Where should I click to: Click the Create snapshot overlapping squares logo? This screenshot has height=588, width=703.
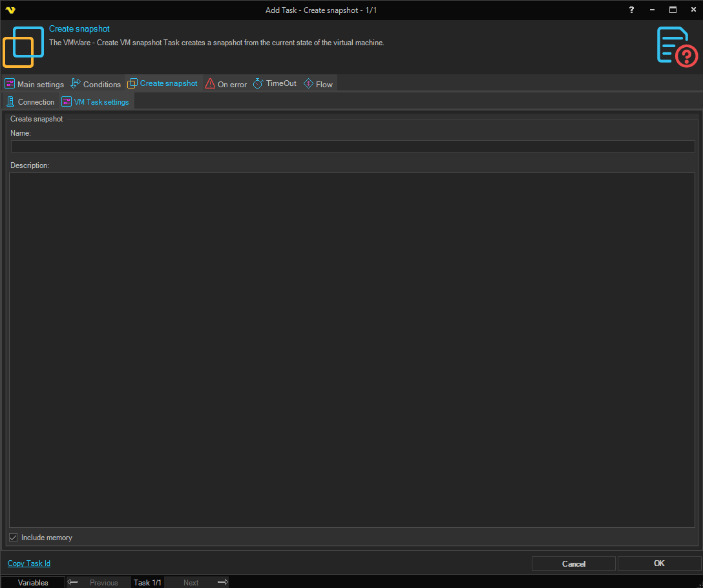pyautogui.click(x=23, y=47)
